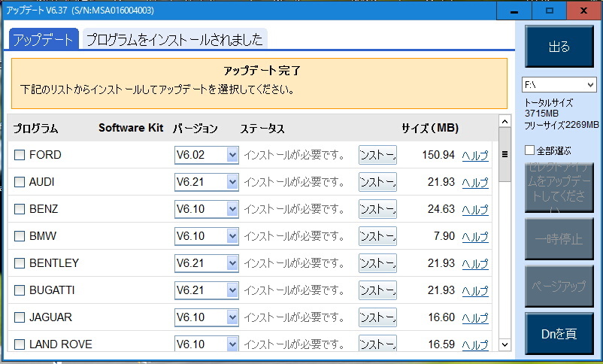Viewport: 603px width, 364px height.
Task: Open ヘルプ link for JAGUAR
Action: [475, 318]
